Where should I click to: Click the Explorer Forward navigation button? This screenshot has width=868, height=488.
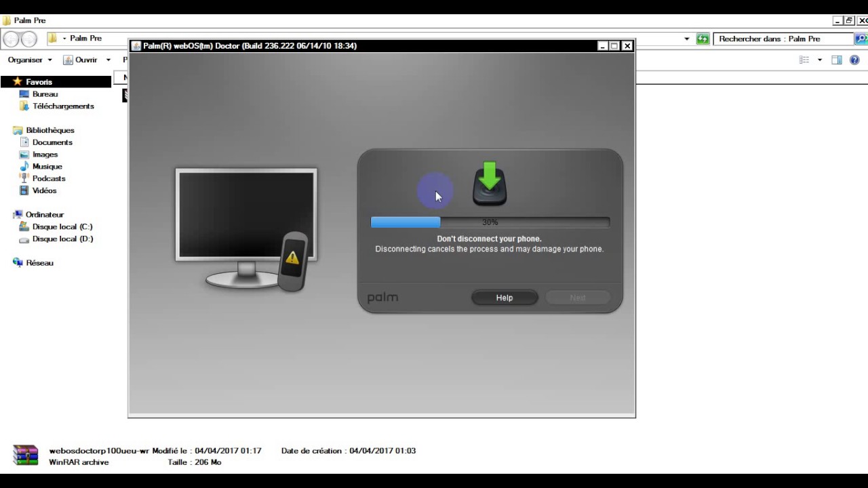(x=28, y=39)
